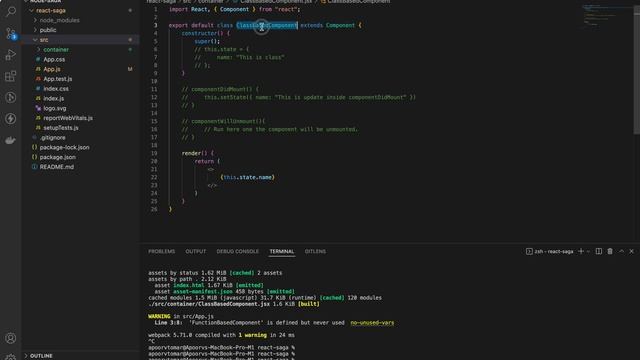Image resolution: width=640 pixels, height=360 pixels.
Task: Click the commented componentWillUnmount line
Action: click(223, 121)
